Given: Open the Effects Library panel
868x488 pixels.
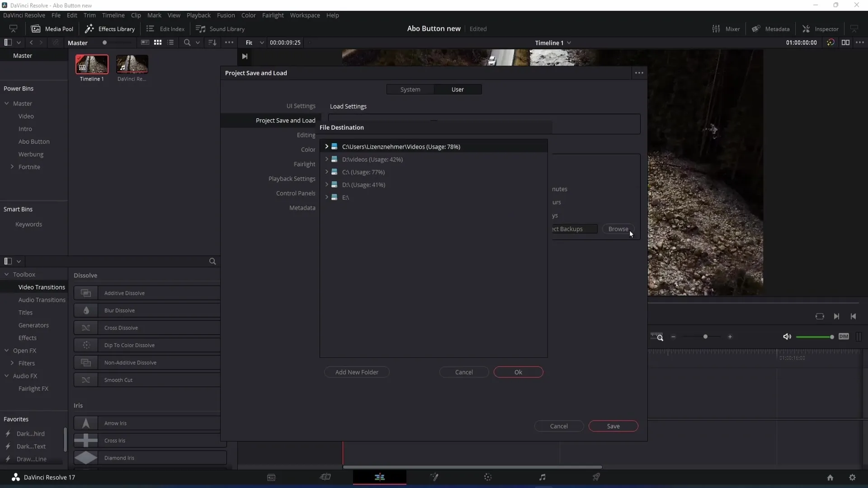Looking at the screenshot, I should 110,28.
